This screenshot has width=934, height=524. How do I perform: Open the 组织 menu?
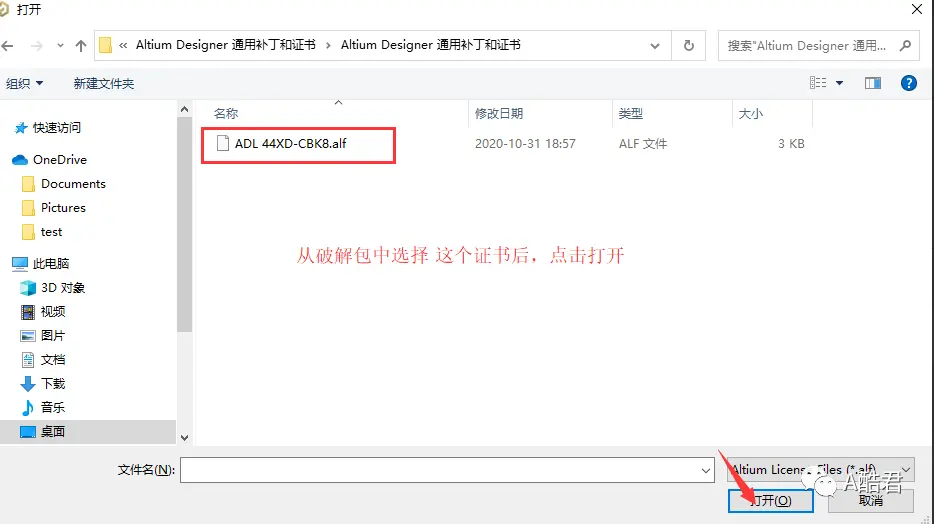pos(24,83)
